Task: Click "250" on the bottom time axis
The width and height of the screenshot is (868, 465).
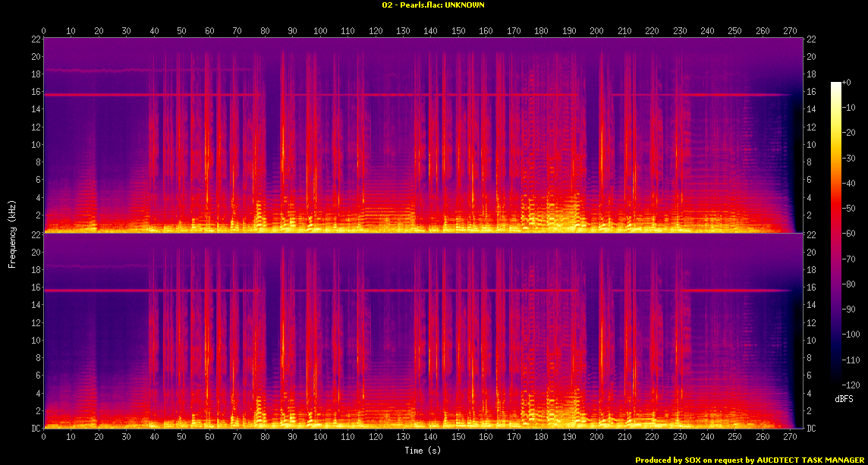Action: (x=735, y=435)
